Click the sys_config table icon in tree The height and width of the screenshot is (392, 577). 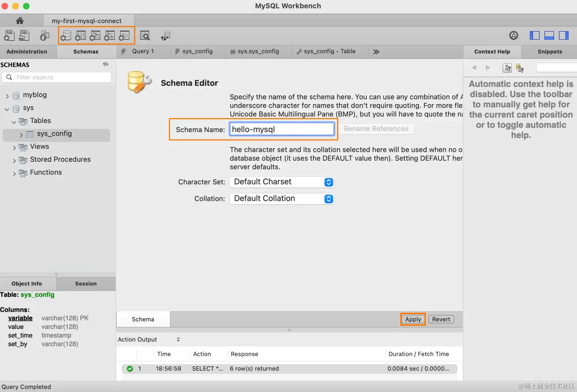click(x=30, y=134)
